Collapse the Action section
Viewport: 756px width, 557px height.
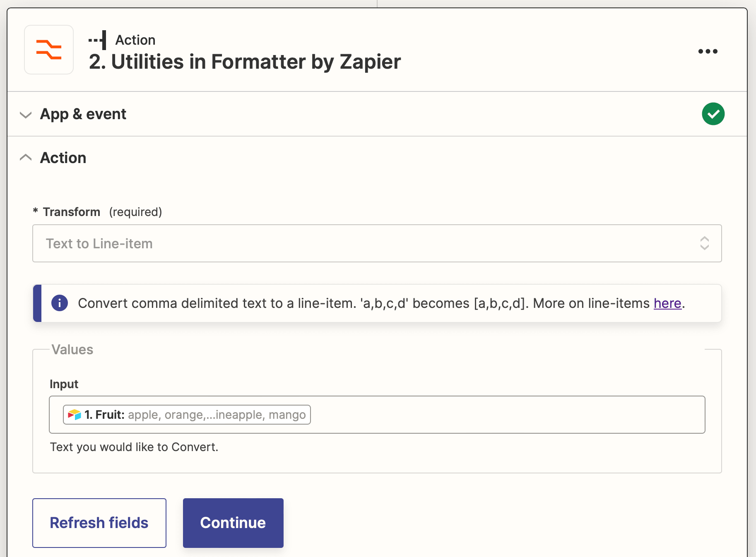[x=26, y=157]
